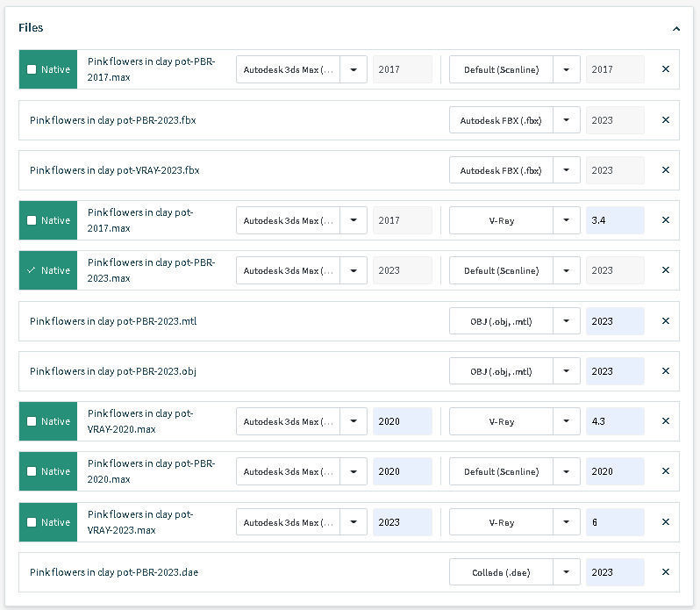700x610 pixels.
Task: Click the V-Ray version field showing 3.4
Action: point(615,220)
